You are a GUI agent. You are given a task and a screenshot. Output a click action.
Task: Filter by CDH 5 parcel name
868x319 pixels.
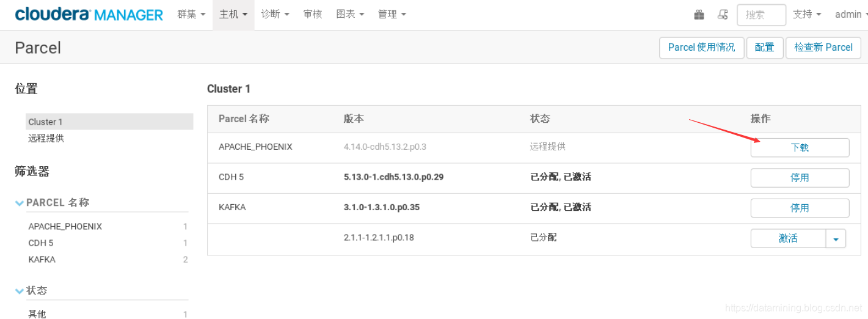tap(41, 243)
